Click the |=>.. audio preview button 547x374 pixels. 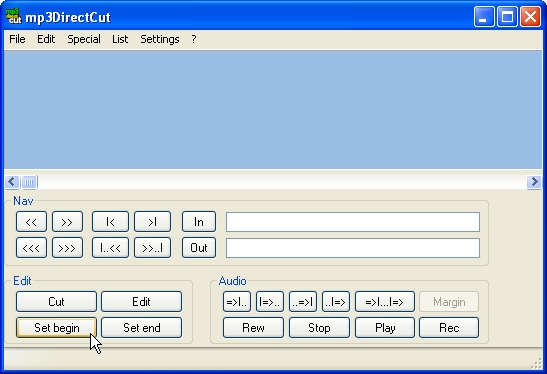[x=270, y=301]
